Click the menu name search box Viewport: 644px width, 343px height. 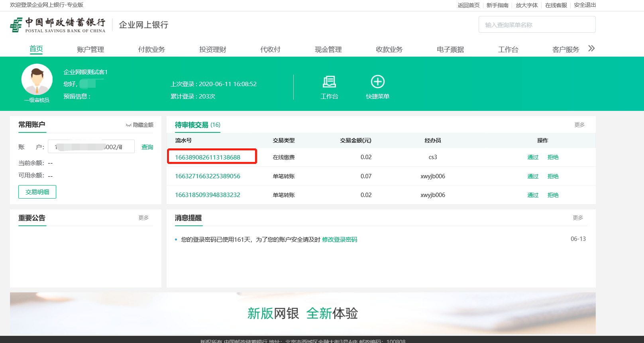pyautogui.click(x=537, y=25)
